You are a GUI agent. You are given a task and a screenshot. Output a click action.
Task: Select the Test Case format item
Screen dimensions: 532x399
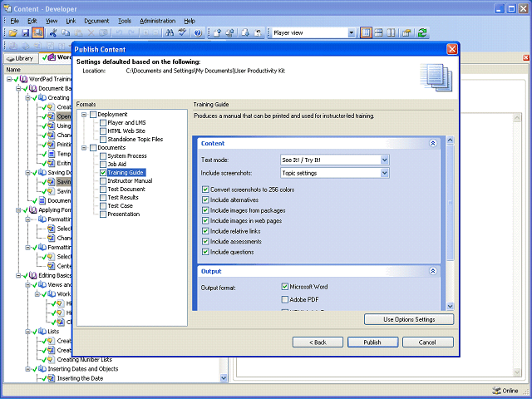coord(120,206)
